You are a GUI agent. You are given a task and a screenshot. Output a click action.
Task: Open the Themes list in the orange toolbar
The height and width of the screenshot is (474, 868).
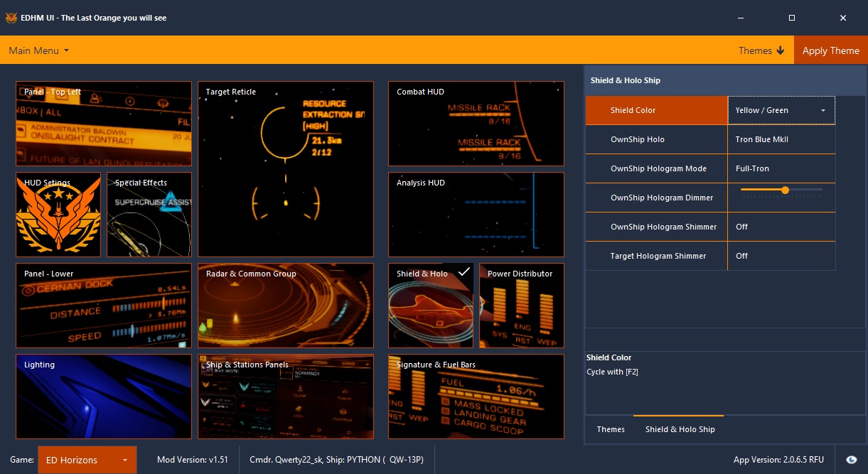point(761,50)
